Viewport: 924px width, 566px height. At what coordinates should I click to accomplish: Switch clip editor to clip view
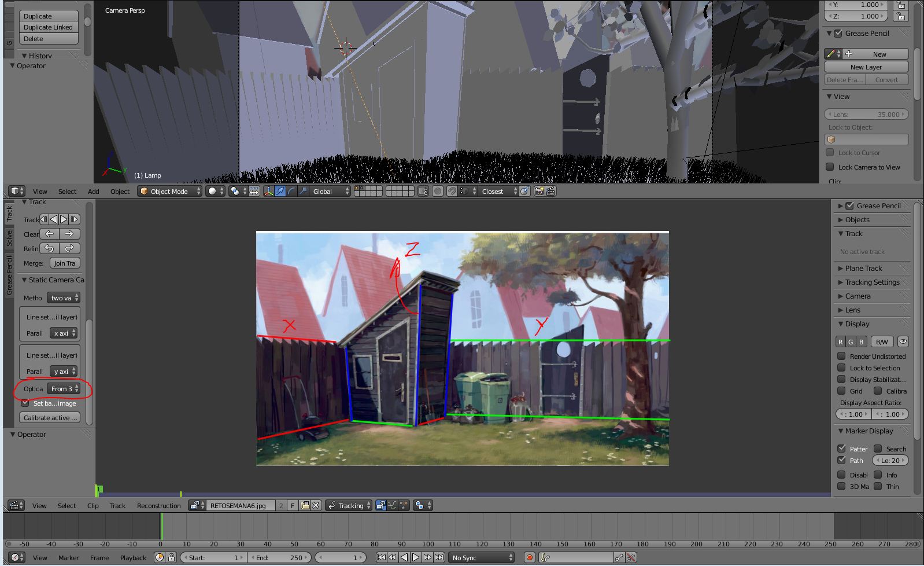[x=380, y=505]
